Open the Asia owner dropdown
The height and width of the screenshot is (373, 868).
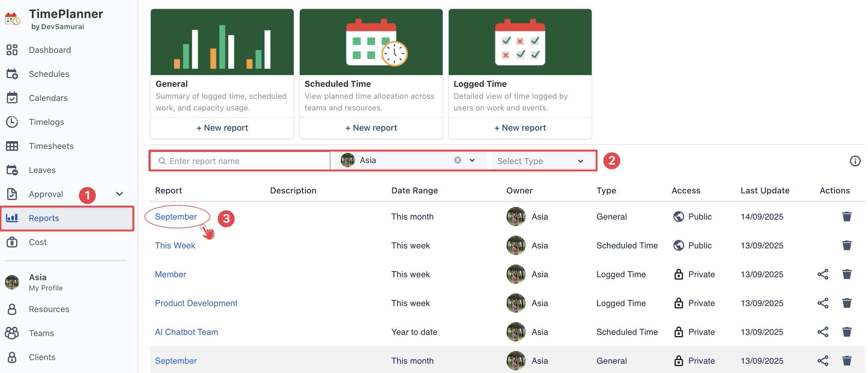coord(472,160)
